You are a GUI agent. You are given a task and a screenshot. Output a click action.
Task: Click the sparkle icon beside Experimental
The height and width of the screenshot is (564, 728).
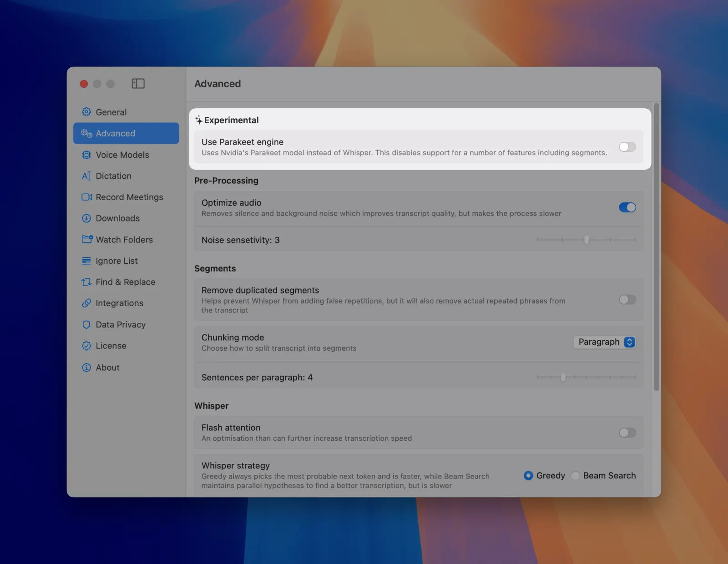[x=199, y=120]
